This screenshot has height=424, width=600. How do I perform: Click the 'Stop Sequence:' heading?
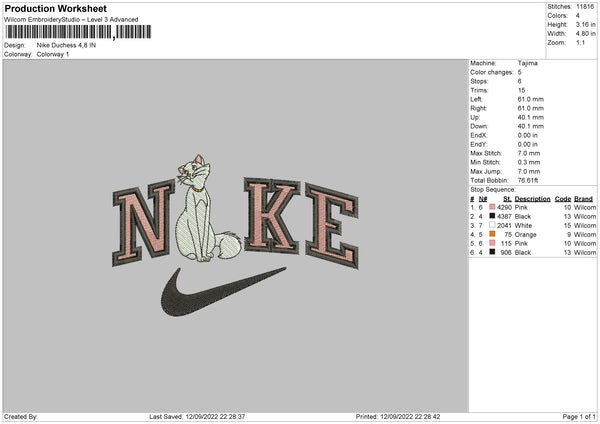tap(493, 189)
